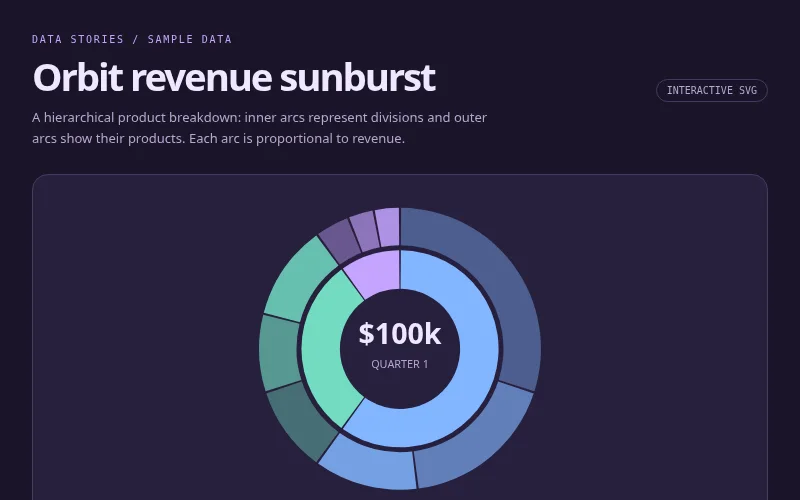Click the QUARTER 1 center label
This screenshot has width=800, height=500.
pyautogui.click(x=400, y=364)
